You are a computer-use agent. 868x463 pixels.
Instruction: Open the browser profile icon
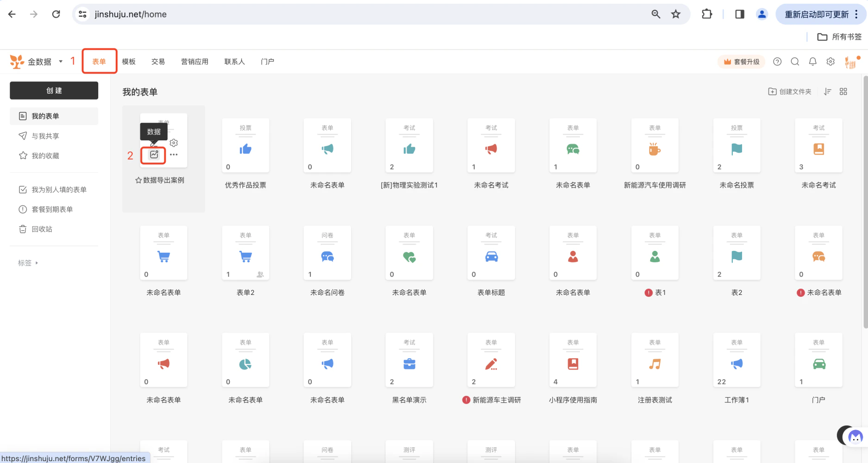tap(762, 14)
